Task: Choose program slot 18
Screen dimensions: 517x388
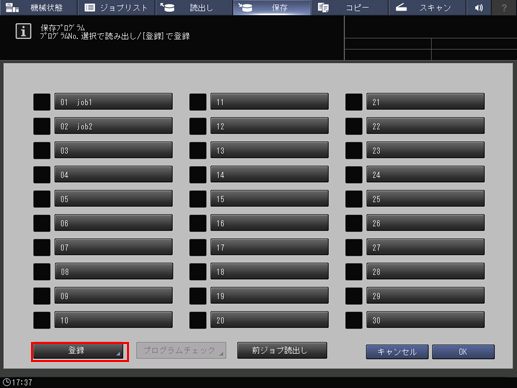Action: coord(269,271)
